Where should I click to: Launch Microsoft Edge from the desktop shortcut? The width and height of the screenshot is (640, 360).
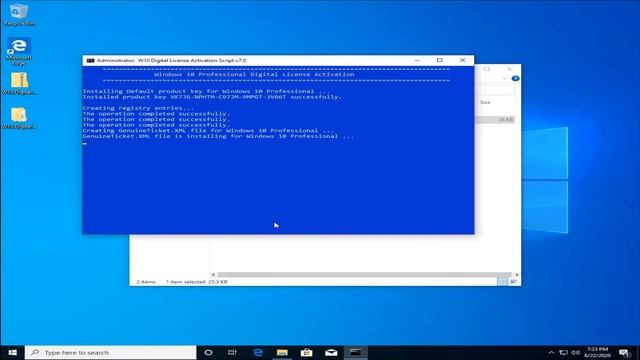19,51
